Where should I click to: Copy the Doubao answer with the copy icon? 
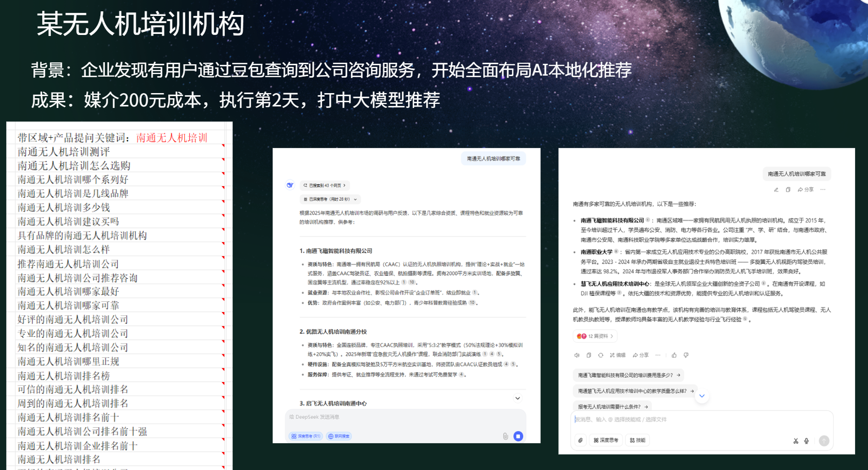589,355
